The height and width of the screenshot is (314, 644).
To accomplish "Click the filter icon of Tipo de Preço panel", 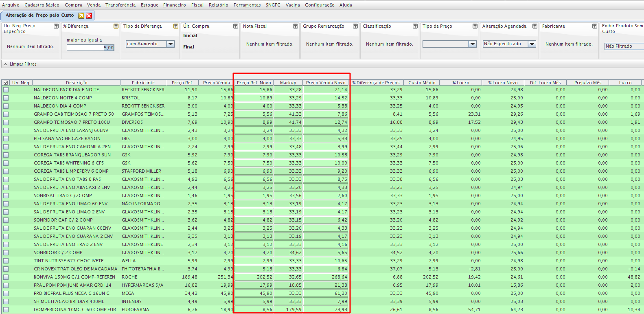I will 475,26.
